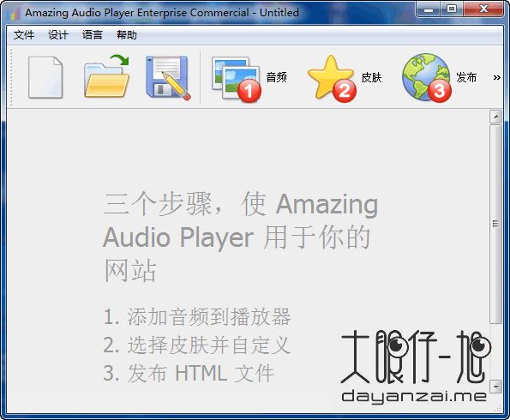Create a new project with the blank page icon

click(x=45, y=77)
